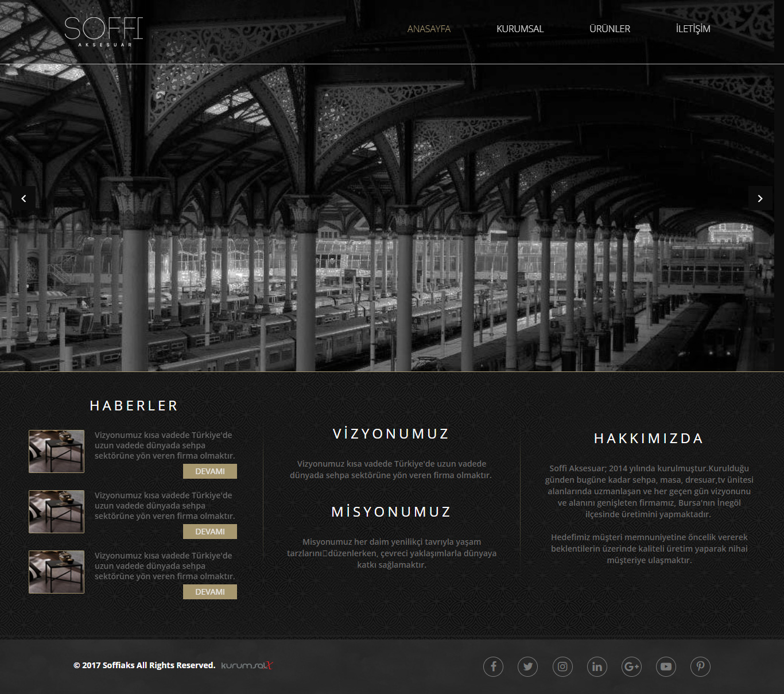Open the KURUMSAL menu item
Image resolution: width=784 pixels, height=694 pixels.
[x=519, y=29]
